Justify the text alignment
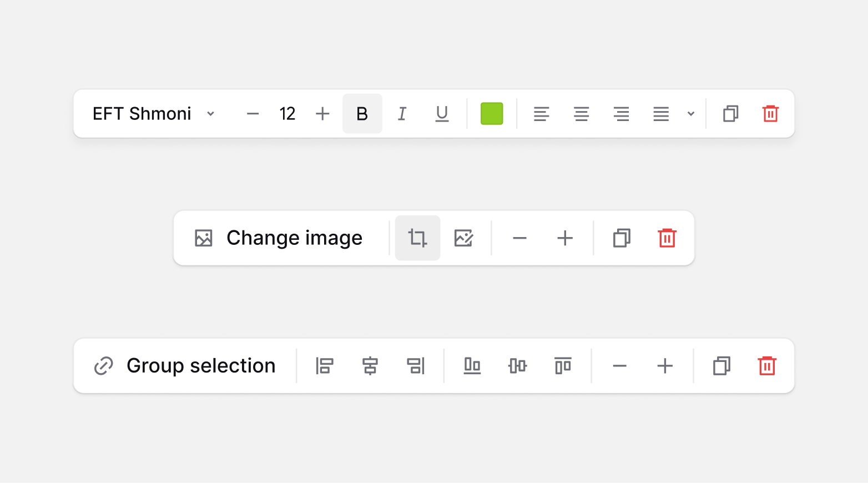 (x=661, y=114)
